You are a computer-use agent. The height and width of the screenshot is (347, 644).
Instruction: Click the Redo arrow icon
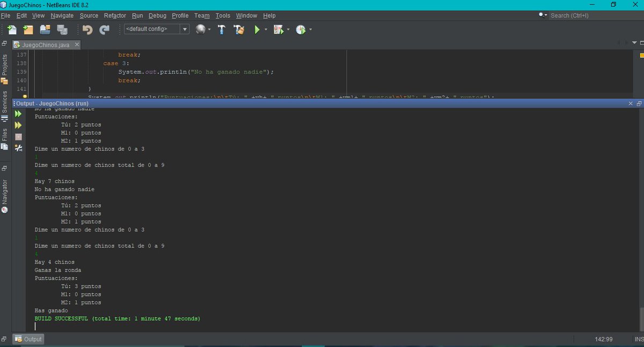(x=104, y=30)
